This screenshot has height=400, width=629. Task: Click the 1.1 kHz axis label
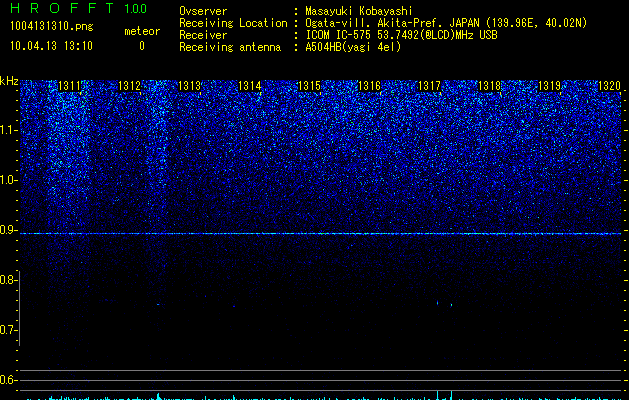[x=8, y=130]
